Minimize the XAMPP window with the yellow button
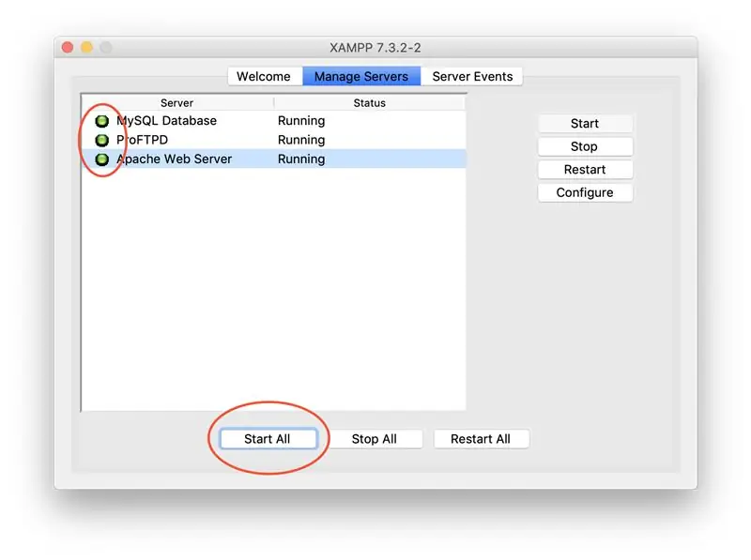Viewport: 751px width, 560px height. click(86, 48)
